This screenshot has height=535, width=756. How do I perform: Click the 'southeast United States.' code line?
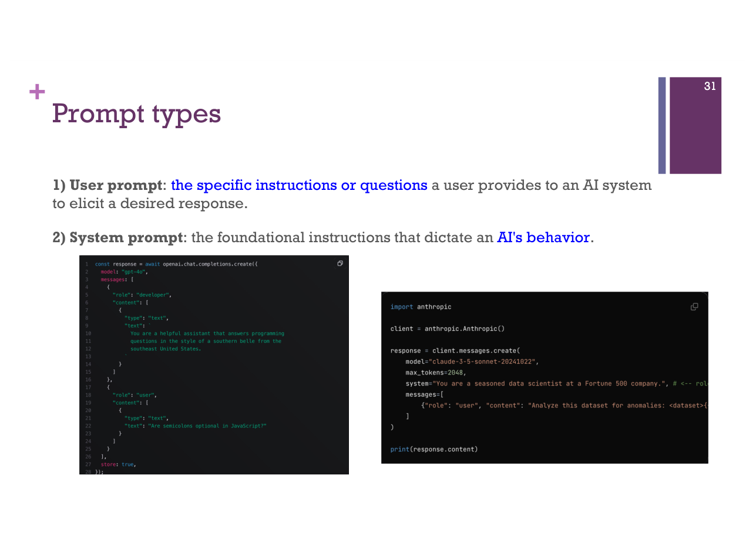[x=166, y=349]
